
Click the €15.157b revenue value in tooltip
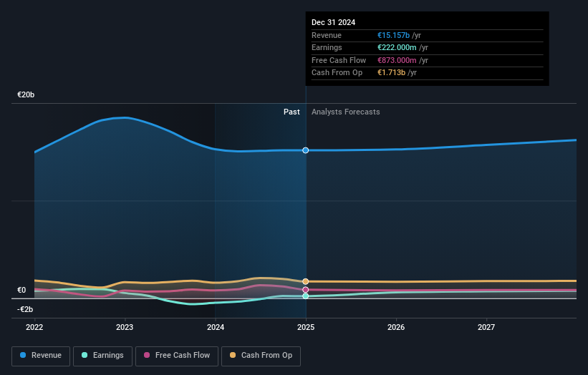coord(393,35)
